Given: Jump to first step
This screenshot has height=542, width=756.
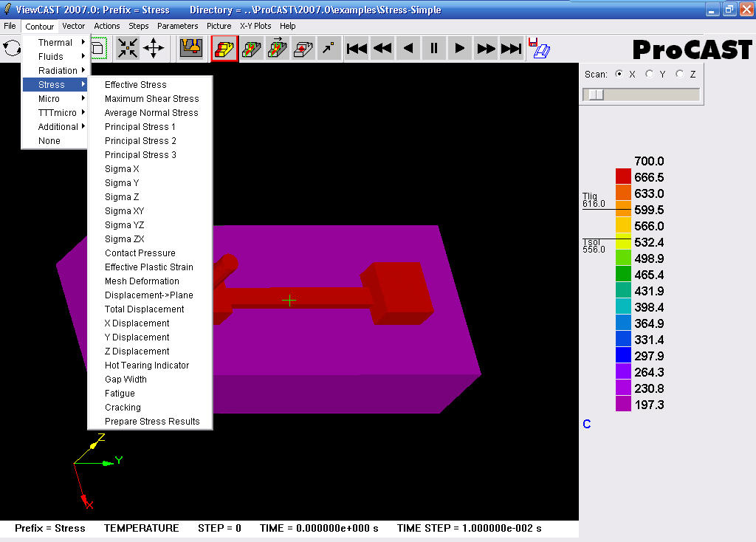Looking at the screenshot, I should pos(357,48).
